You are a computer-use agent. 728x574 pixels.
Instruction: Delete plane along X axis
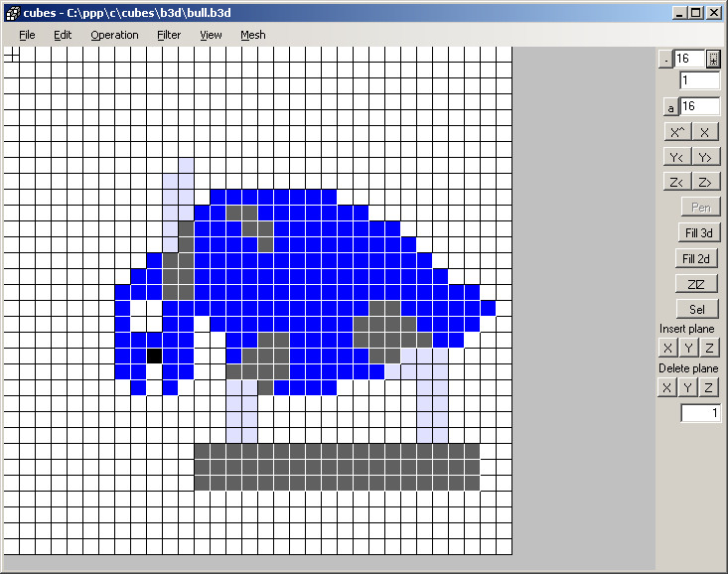667,387
